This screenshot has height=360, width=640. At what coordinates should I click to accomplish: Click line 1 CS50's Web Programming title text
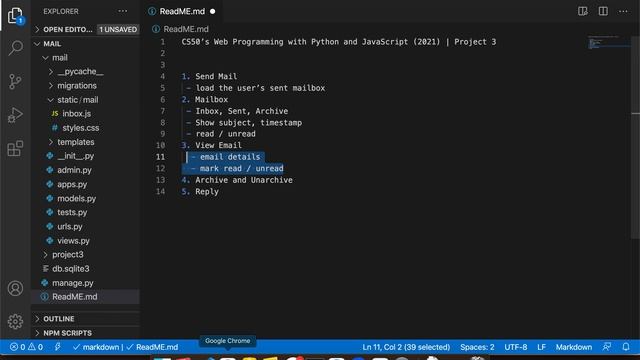[339, 42]
